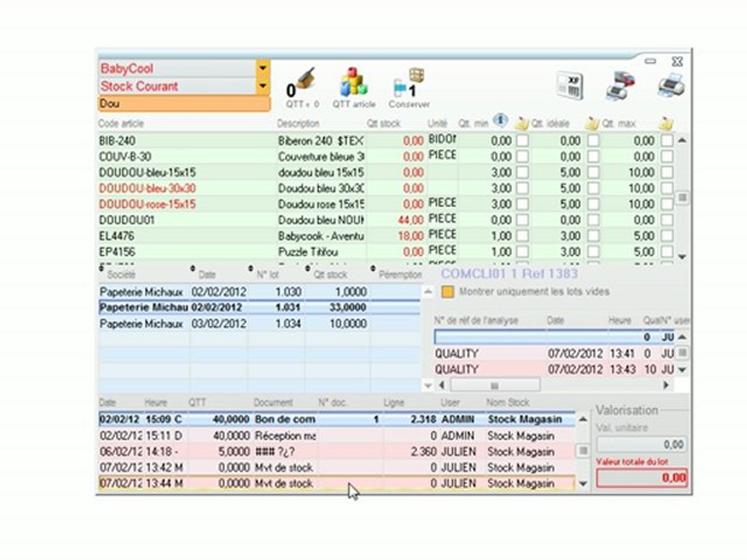Open the BabyCool company dropdown

262,68
